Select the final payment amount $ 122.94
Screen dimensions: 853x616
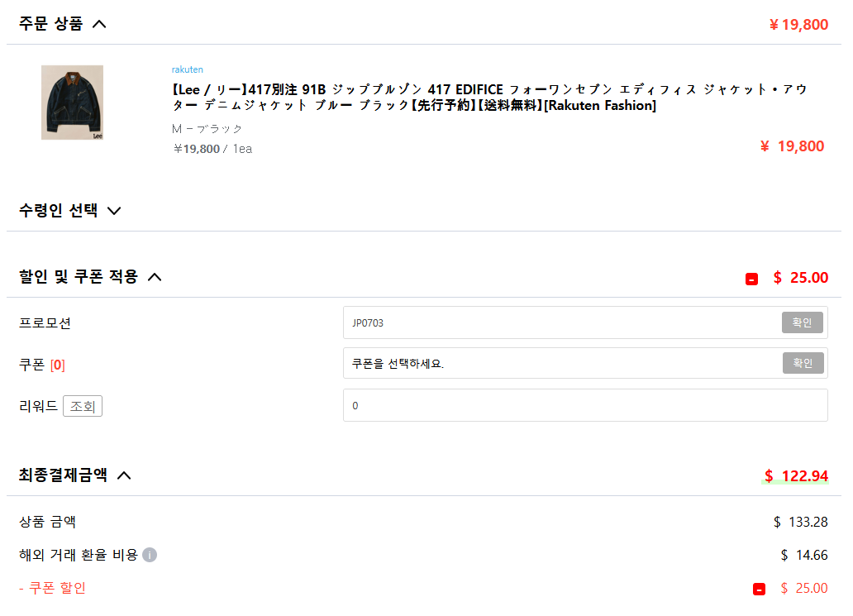[x=796, y=476]
